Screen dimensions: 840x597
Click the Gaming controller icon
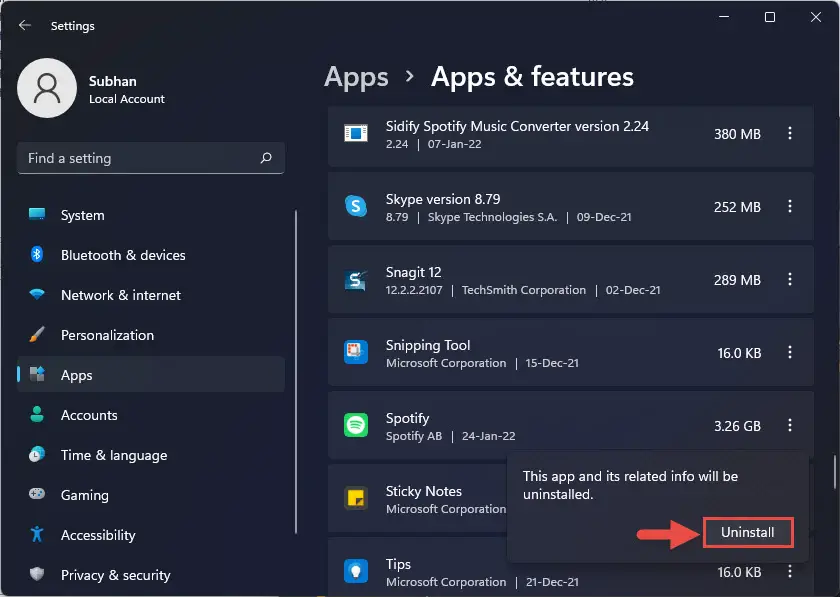(37, 494)
